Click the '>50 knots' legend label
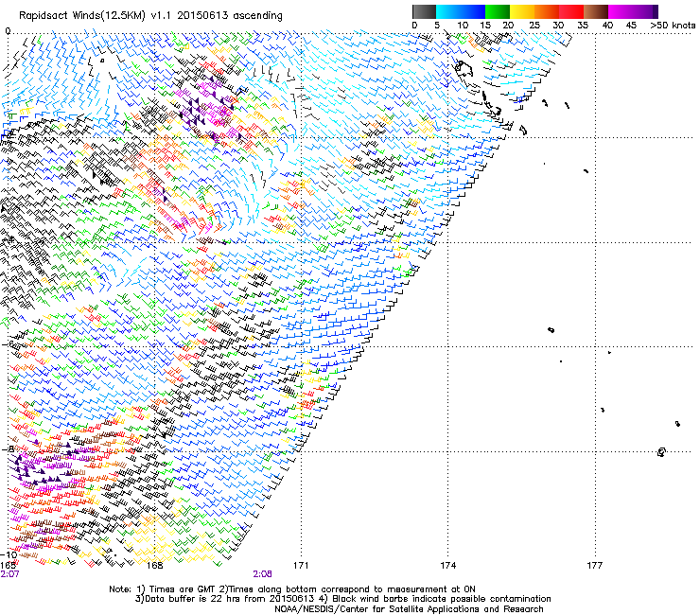 coord(673,26)
